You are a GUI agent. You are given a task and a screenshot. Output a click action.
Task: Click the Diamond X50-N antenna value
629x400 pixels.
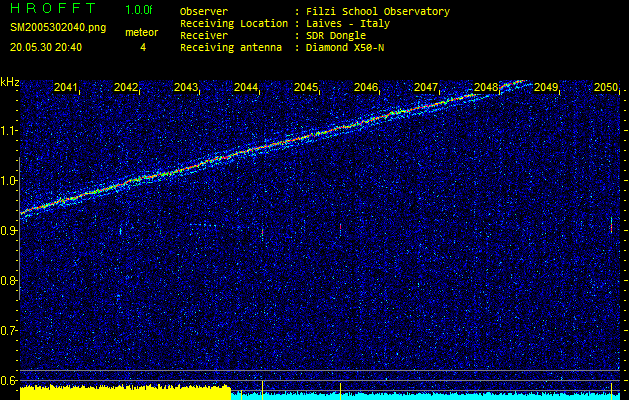point(345,48)
